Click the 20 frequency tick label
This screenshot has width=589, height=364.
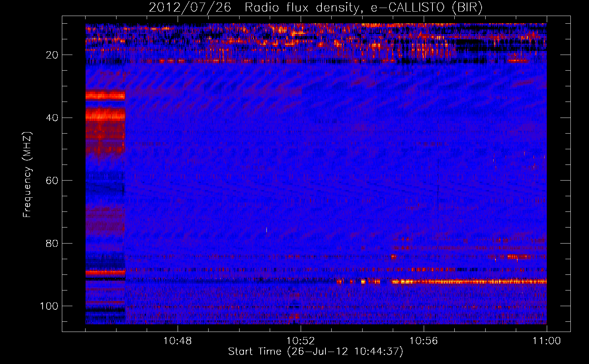pos(52,55)
